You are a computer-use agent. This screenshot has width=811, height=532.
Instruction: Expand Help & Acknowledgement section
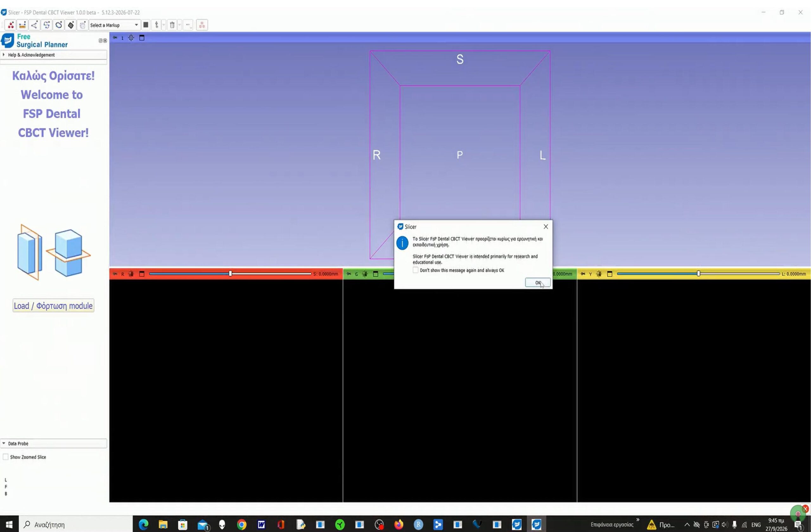(54, 55)
